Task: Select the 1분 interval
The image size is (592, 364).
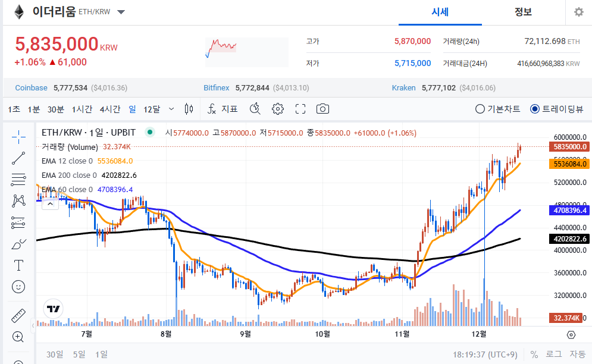Action: 33,109
